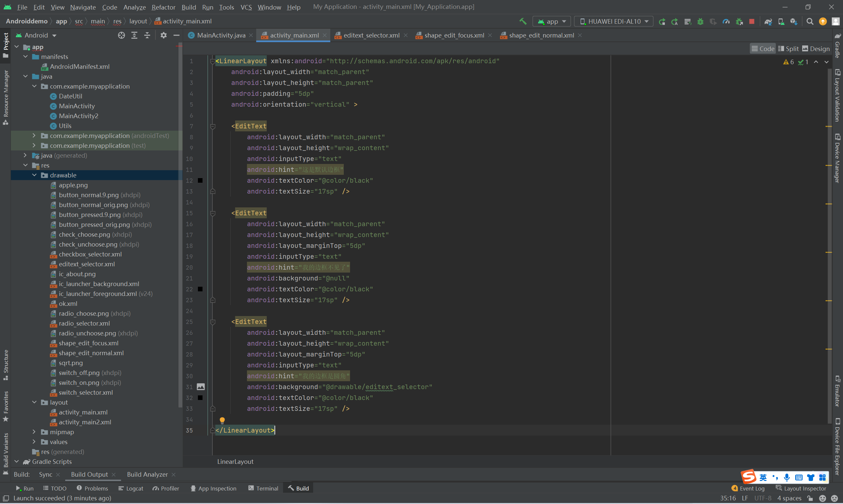This screenshot has width=843, height=504.
Task: Click the Search Everywhere magnifier icon
Action: (810, 21)
